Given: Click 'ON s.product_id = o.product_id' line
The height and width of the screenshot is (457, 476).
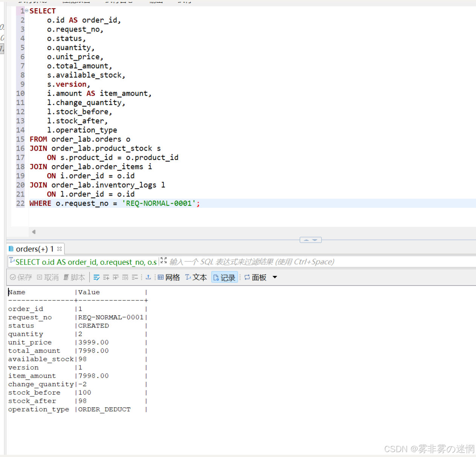Looking at the screenshot, I should [113, 157].
